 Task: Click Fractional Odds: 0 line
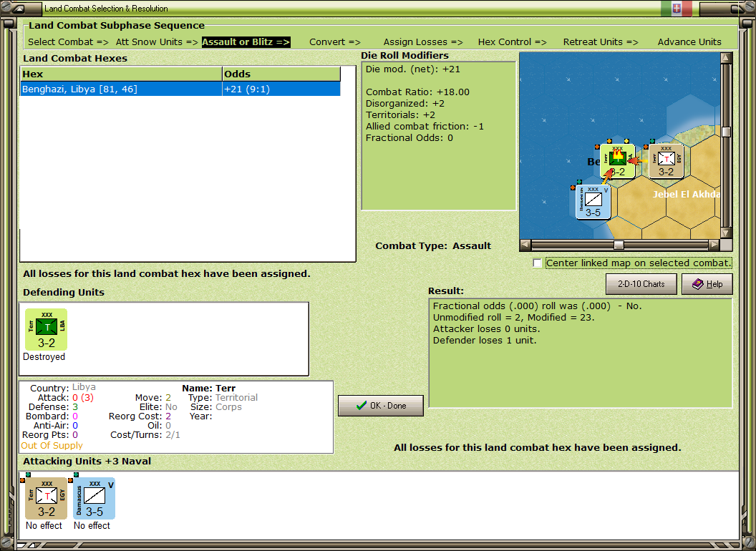click(409, 138)
